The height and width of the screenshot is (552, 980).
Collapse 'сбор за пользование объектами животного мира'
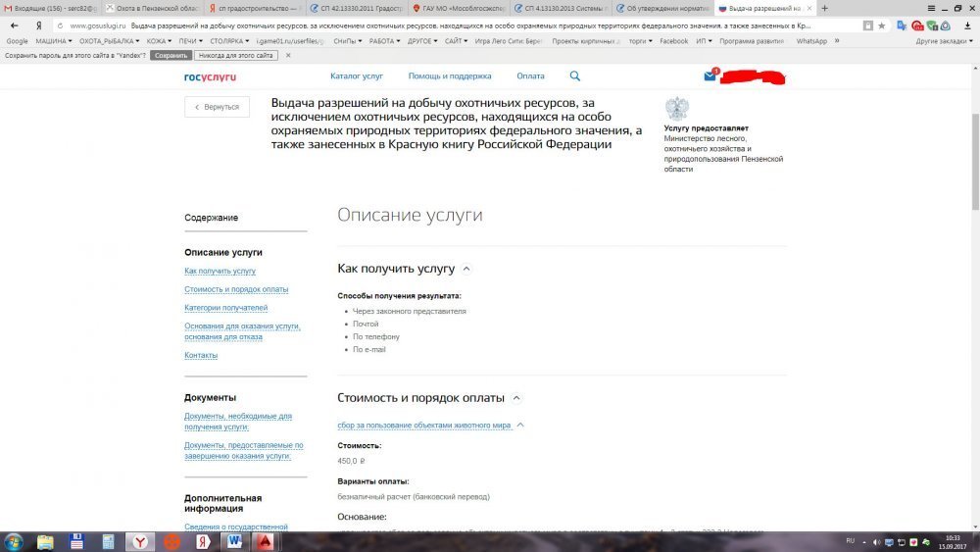tap(520, 426)
